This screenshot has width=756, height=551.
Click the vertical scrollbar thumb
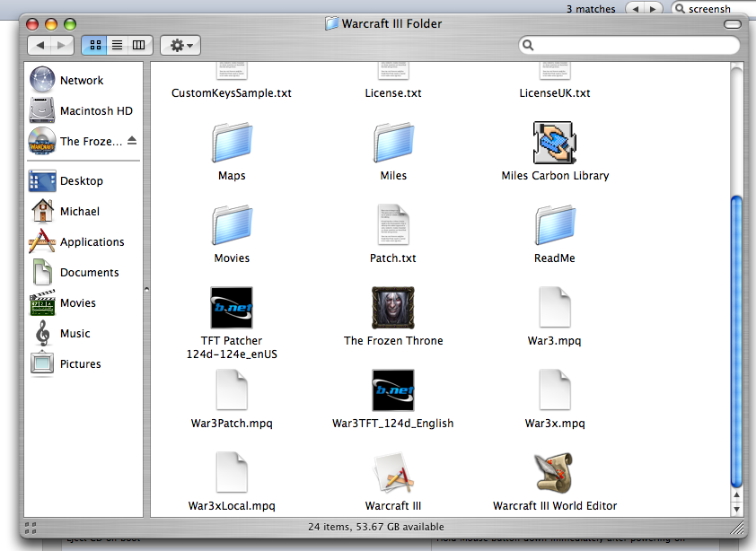click(736, 341)
